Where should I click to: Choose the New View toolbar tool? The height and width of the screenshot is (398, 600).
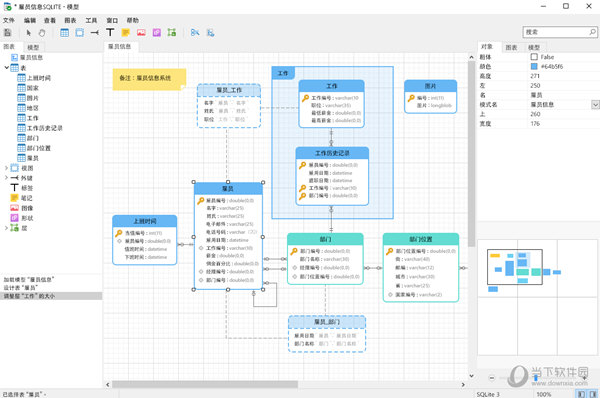(80, 33)
